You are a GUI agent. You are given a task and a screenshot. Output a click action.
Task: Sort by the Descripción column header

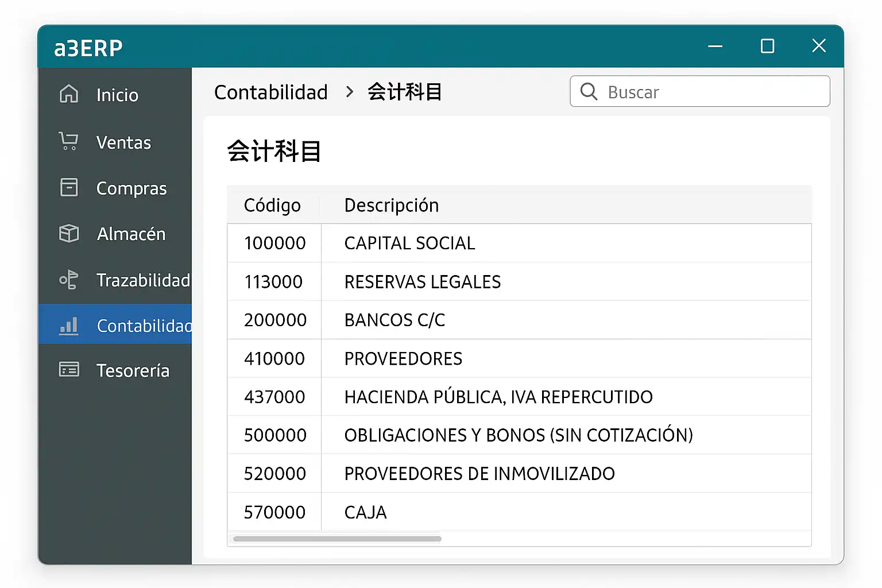pyautogui.click(x=391, y=205)
